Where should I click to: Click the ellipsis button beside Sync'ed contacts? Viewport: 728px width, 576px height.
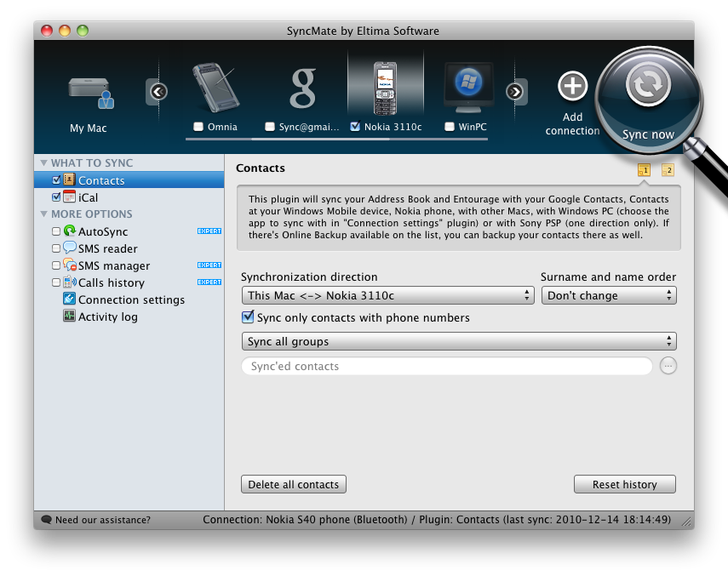tap(668, 366)
